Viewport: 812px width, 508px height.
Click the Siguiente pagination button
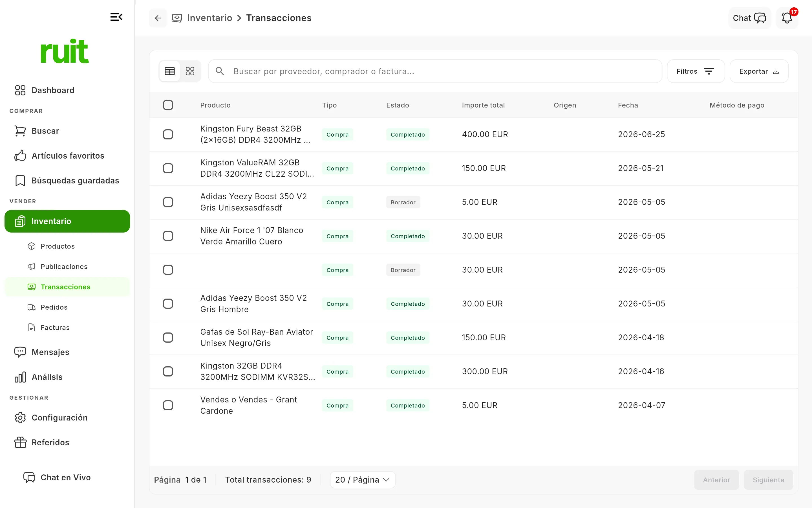768,480
